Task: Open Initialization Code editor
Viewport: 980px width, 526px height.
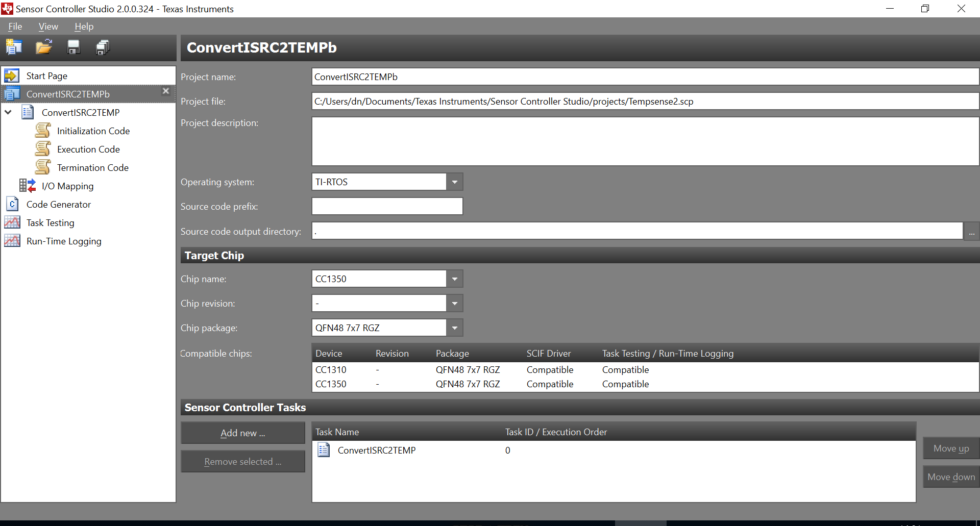Action: point(93,131)
